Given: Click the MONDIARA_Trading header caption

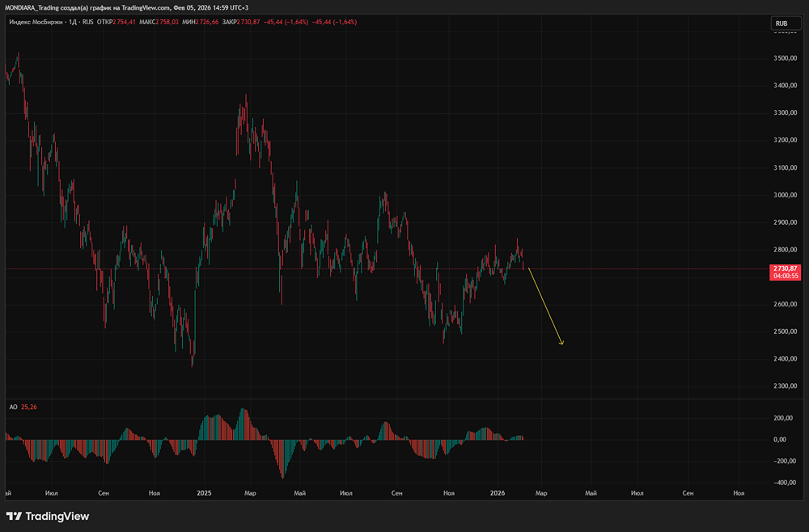Looking at the screenshot, I should (126, 8).
